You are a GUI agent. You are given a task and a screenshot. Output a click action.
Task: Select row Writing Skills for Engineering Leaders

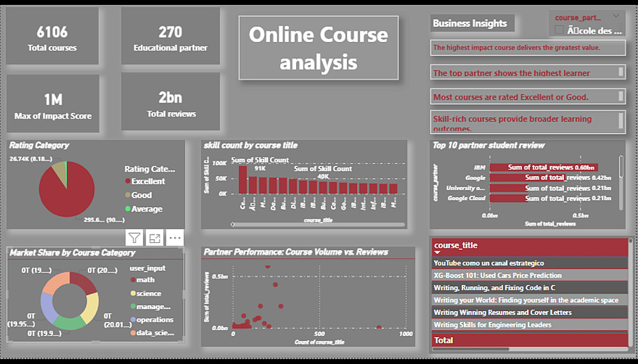pyautogui.click(x=530, y=324)
